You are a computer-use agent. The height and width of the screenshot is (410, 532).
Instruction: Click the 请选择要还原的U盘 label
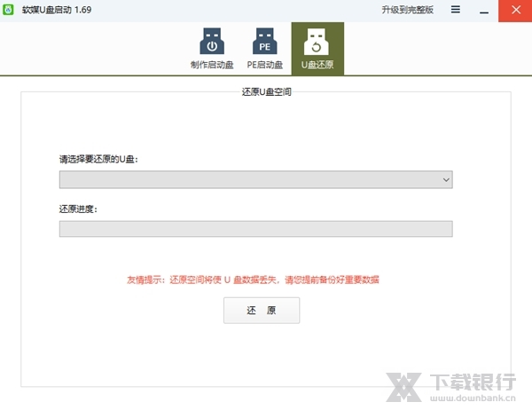pos(98,159)
